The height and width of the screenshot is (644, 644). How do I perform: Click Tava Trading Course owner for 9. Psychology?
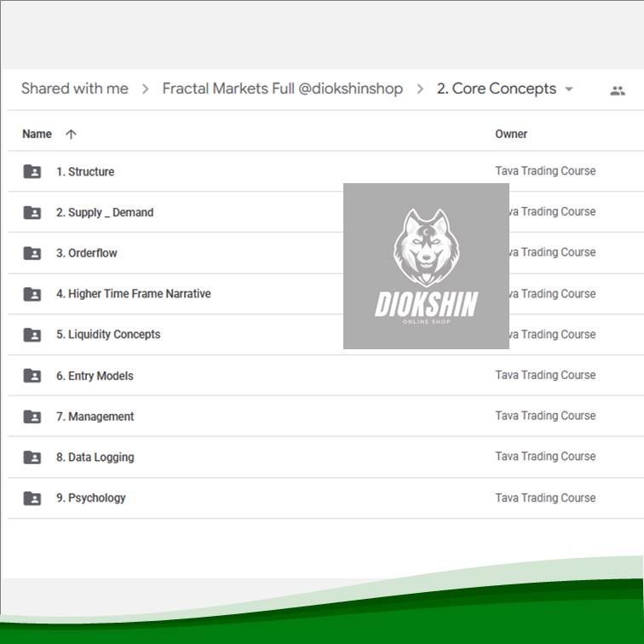coord(545,498)
